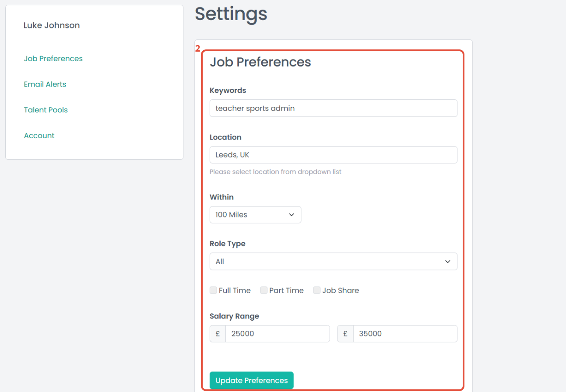566x392 pixels.
Task: Enable the Part Time checkbox
Action: tap(264, 290)
